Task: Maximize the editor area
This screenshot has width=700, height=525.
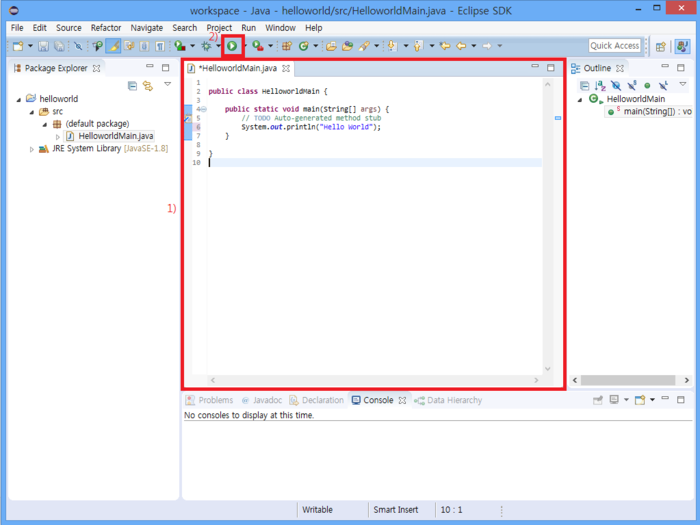Action: (550, 67)
